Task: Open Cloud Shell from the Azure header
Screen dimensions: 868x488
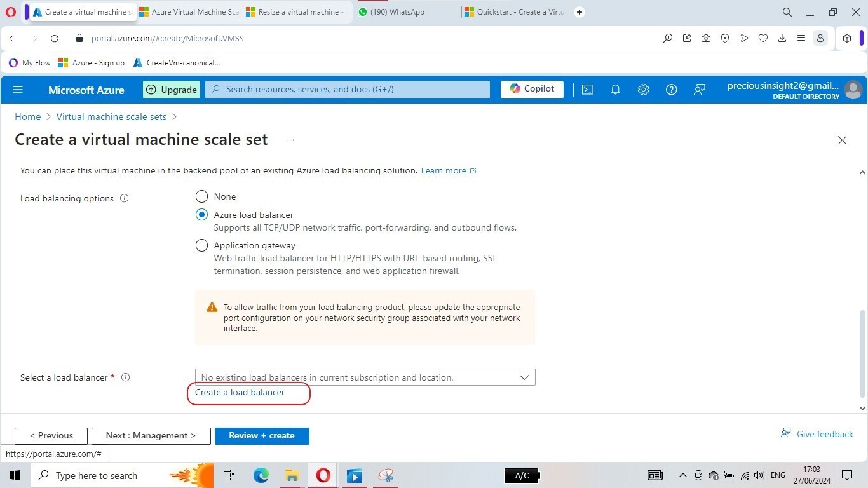Action: pyautogui.click(x=588, y=90)
